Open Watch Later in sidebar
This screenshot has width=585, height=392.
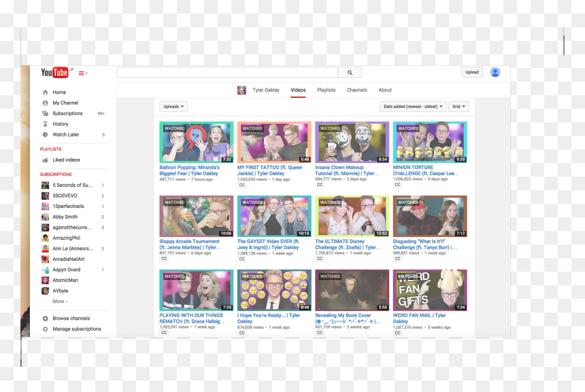[66, 135]
